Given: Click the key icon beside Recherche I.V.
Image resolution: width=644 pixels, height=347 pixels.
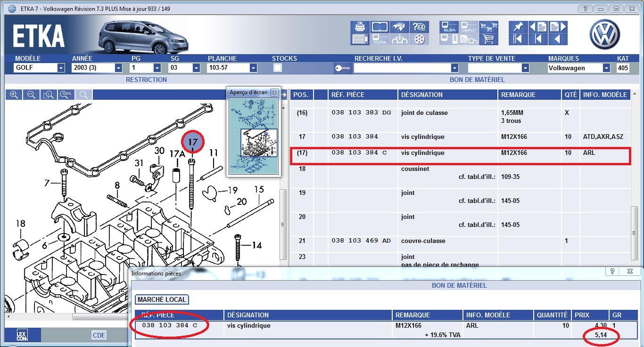Looking at the screenshot, I should (x=342, y=68).
